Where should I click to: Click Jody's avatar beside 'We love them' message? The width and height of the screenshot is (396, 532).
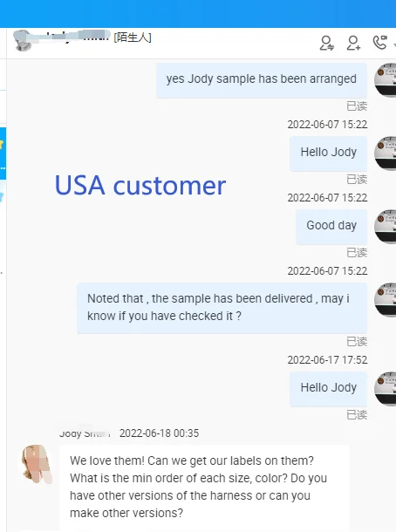tap(37, 464)
